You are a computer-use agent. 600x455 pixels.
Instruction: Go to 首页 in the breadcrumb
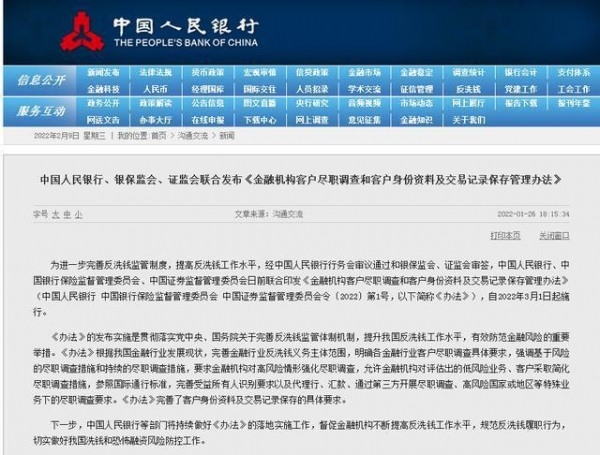pos(158,136)
